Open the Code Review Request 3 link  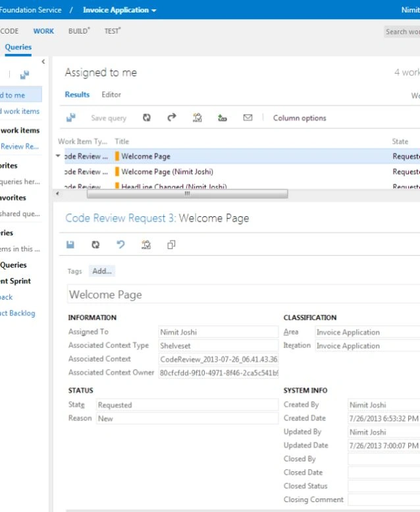(x=120, y=218)
